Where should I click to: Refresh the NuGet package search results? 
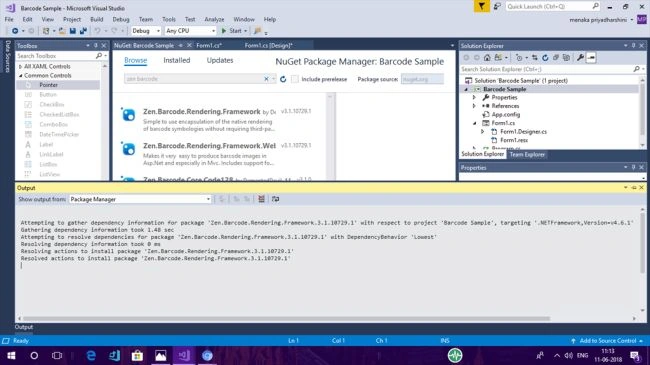283,79
